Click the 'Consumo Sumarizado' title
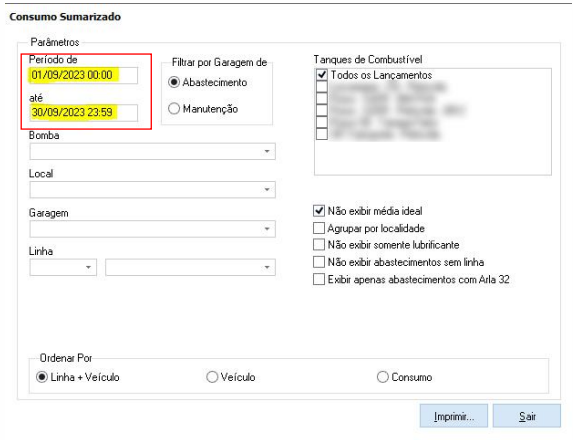The width and height of the screenshot is (573, 440). [x=65, y=17]
